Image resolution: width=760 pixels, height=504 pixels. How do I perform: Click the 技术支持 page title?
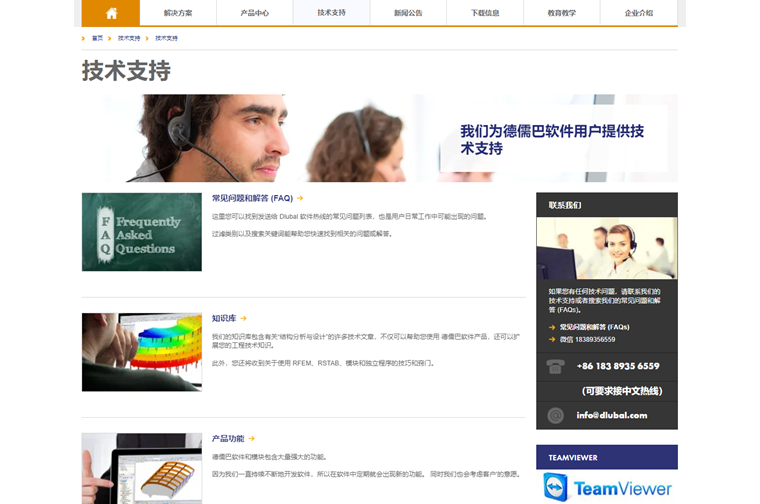[x=126, y=71]
